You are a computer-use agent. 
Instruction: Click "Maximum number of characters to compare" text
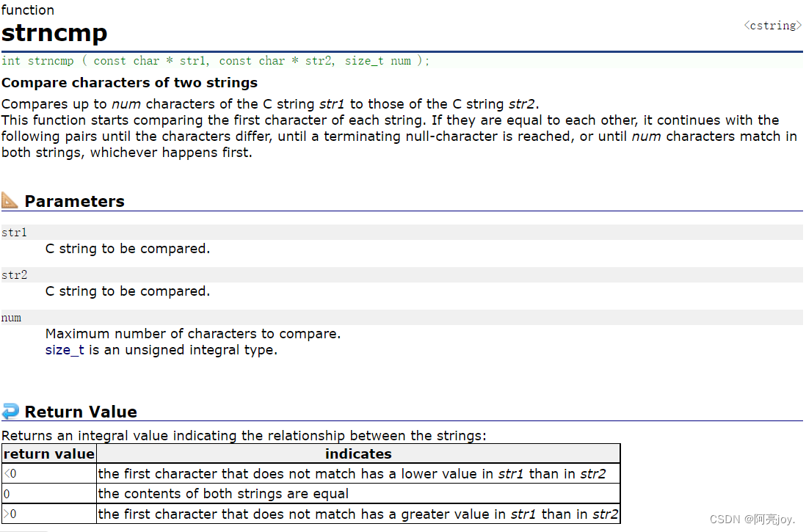click(x=192, y=334)
